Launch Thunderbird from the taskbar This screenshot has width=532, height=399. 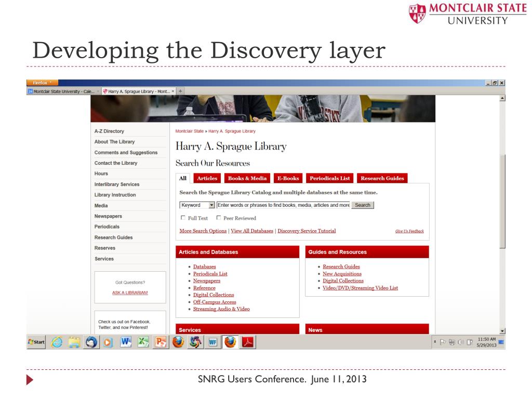(x=91, y=342)
